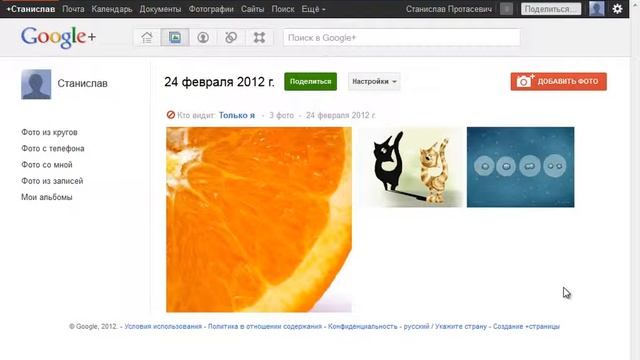
Task: Go to Почта in top bar
Action: point(73,9)
